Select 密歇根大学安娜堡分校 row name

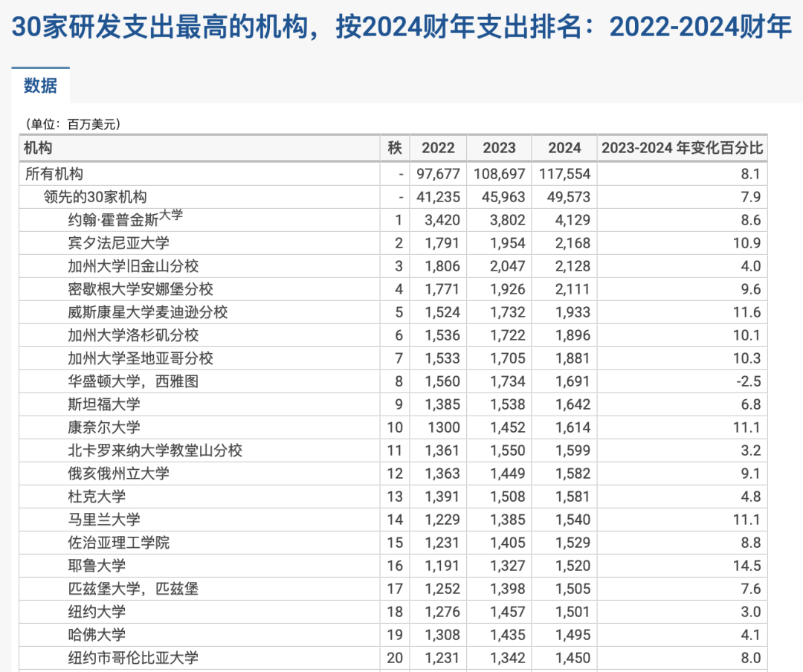click(141, 289)
